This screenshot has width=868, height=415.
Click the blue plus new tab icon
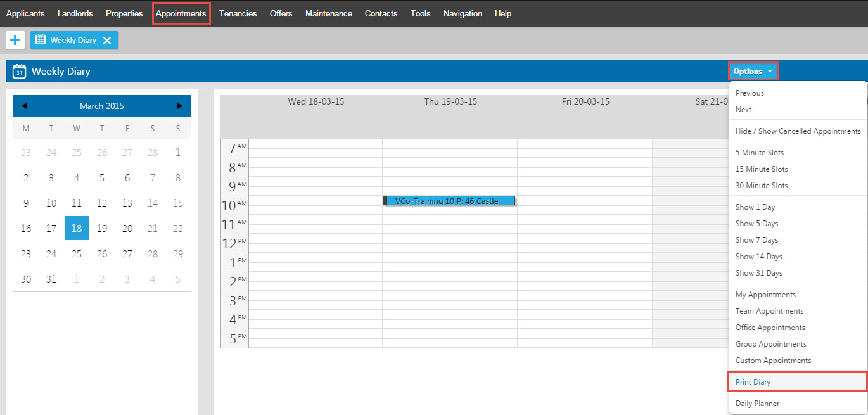point(15,40)
